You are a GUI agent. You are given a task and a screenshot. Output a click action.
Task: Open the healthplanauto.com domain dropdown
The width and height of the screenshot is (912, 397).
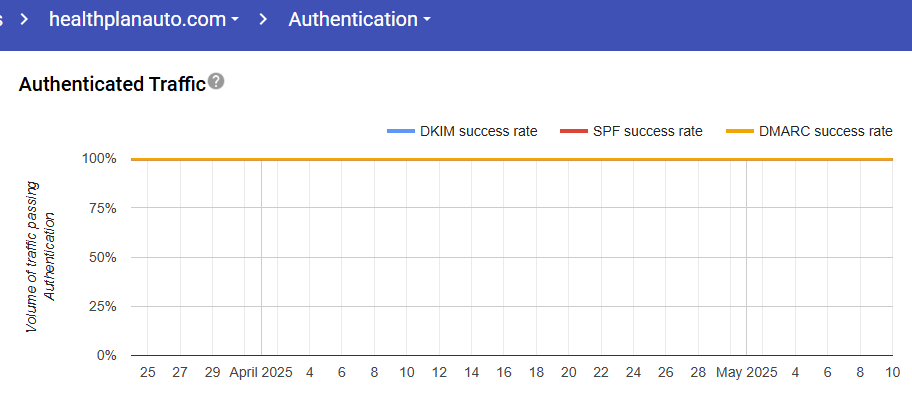[x=144, y=19]
